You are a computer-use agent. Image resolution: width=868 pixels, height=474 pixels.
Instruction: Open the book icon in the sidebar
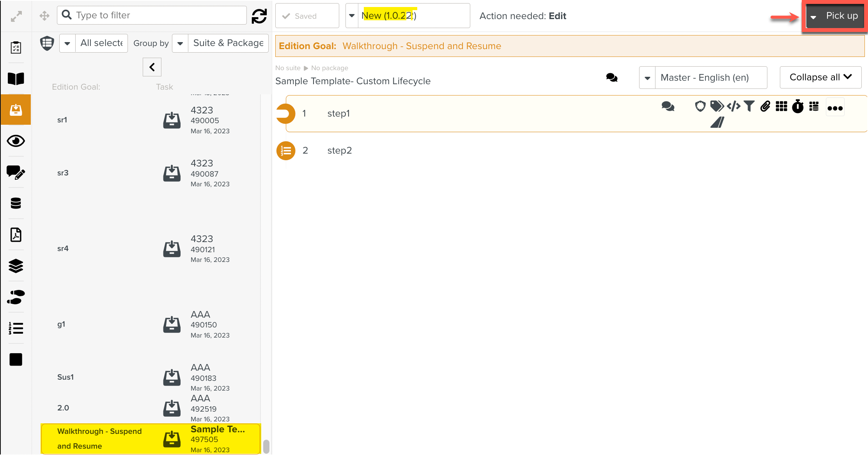pyautogui.click(x=16, y=79)
